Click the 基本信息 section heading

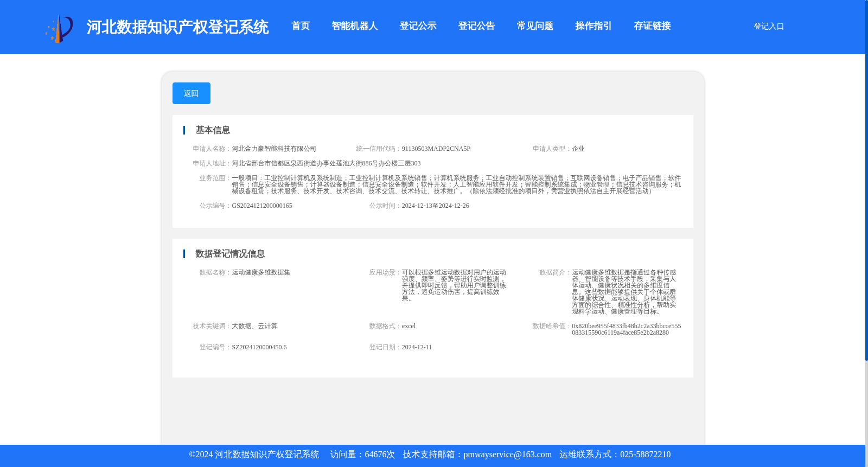(x=213, y=130)
